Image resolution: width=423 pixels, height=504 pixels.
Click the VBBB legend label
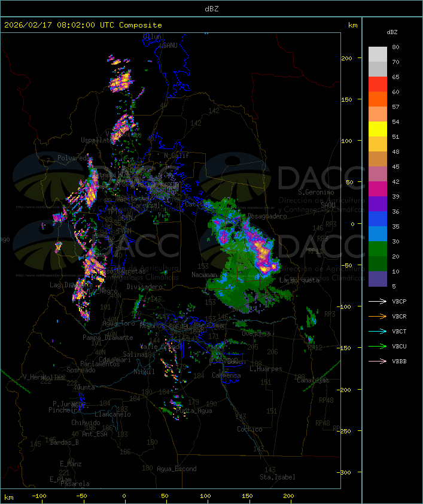(399, 362)
